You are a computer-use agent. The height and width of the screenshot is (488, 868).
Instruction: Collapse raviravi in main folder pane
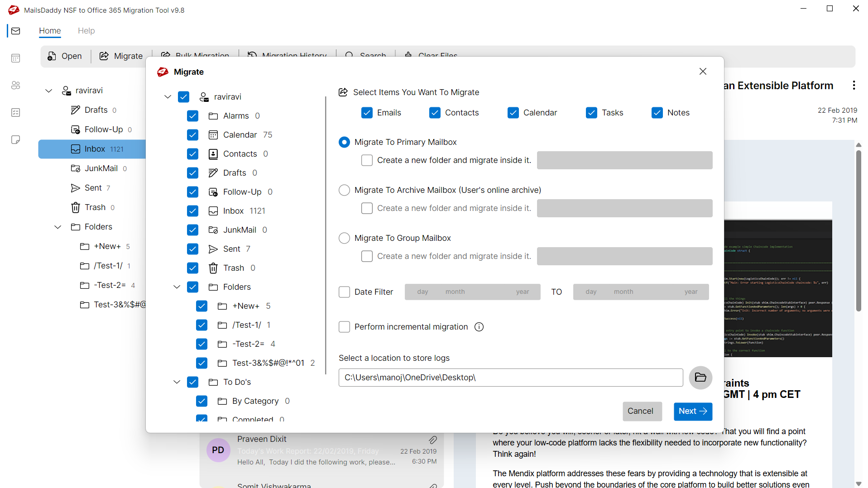[48, 91]
